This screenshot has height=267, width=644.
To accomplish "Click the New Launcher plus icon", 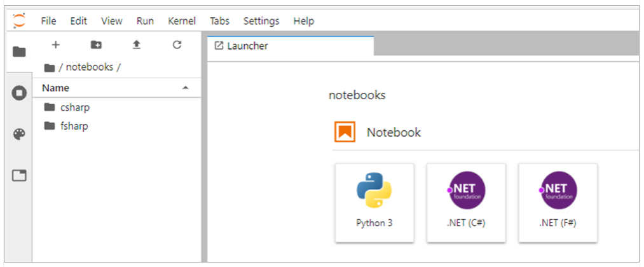I will (x=55, y=44).
